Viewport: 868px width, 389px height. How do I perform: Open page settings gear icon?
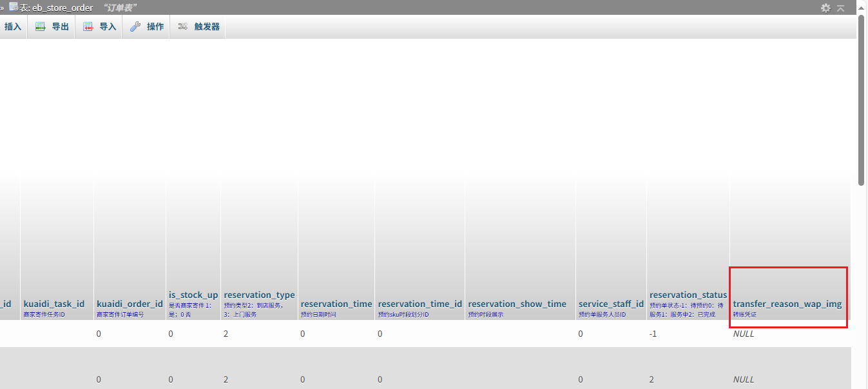click(825, 8)
